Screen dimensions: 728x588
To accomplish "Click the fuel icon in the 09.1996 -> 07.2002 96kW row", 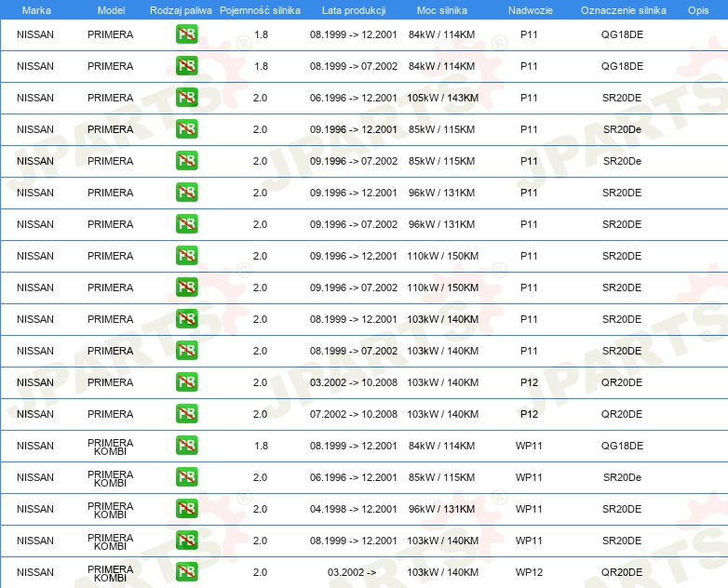I will [x=186, y=223].
